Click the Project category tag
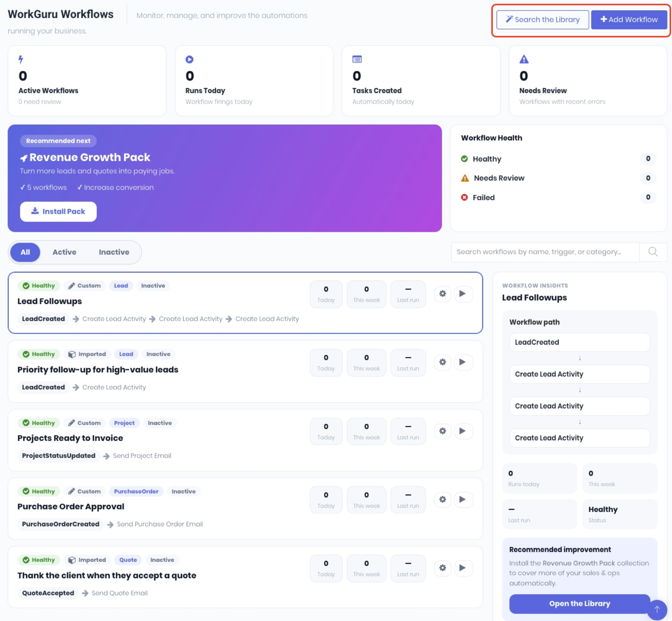This screenshot has height=621, width=672. (x=124, y=423)
